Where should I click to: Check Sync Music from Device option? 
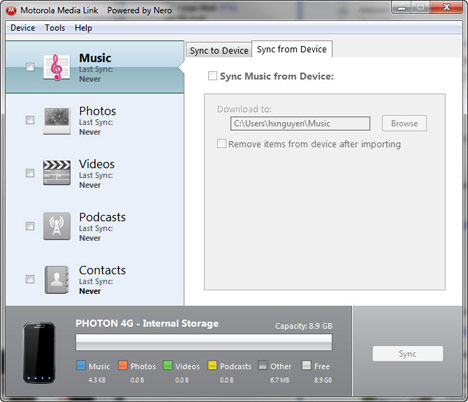[212, 76]
